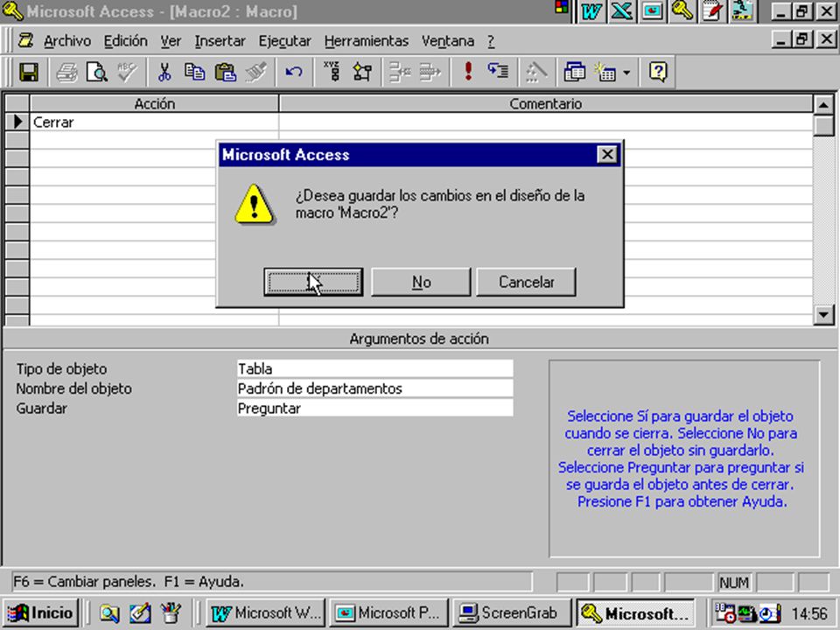Click the macro grid scroll up arrow
This screenshot has height=630, width=840.
(823, 104)
